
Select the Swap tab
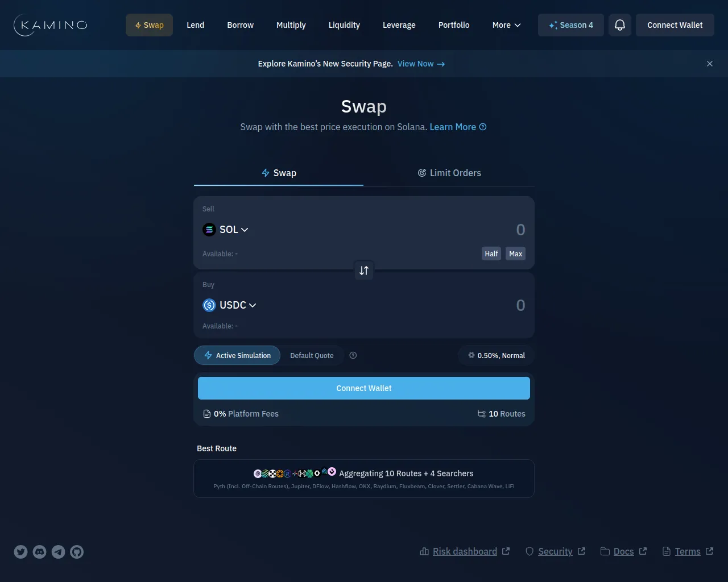click(279, 173)
